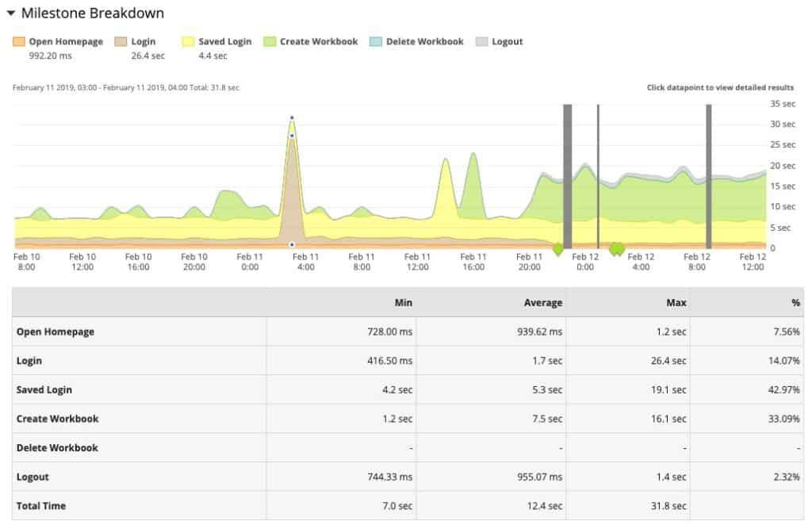Viewport: 812px width, 529px height.
Task: Toggle the Saved Login legend label
Action: coord(224,41)
